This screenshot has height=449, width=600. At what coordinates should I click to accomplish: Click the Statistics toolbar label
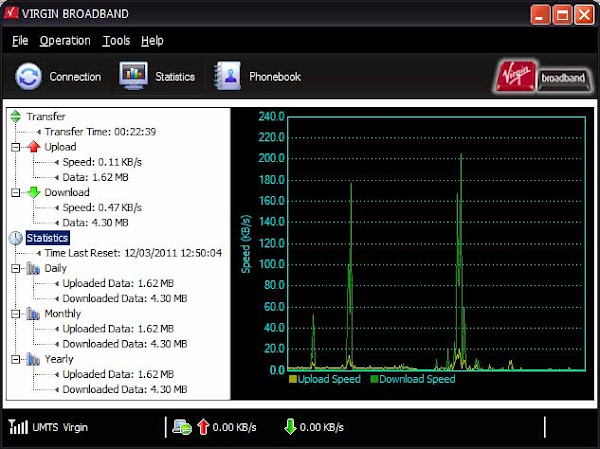[x=175, y=77]
